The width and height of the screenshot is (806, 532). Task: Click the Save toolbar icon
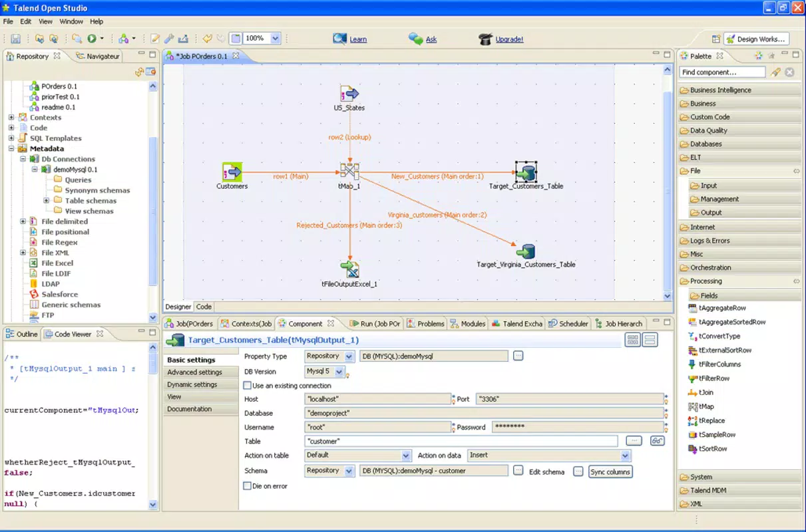(15, 39)
